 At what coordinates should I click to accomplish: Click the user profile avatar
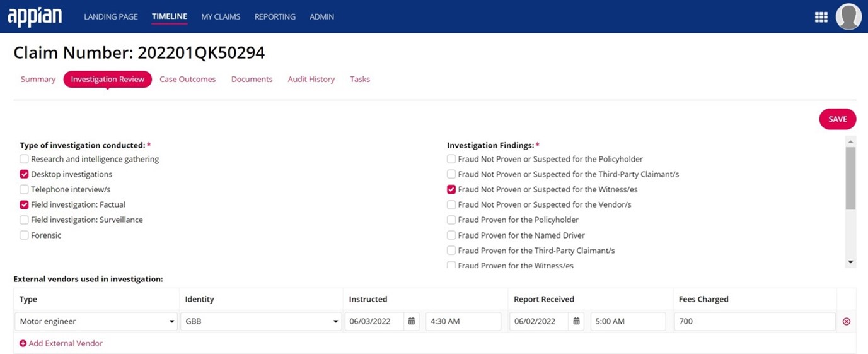(848, 17)
